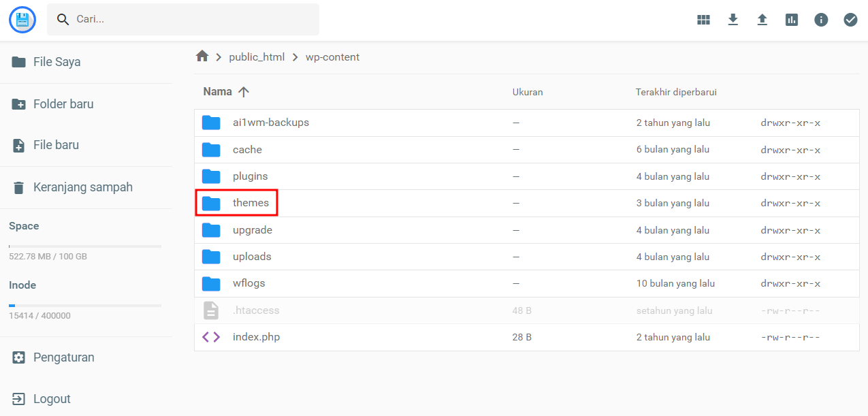868x416 pixels.
Task: Open disk usage statistics via chart icon
Action: (791, 19)
